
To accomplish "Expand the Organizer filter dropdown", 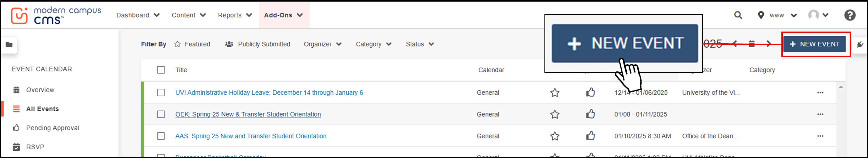I will tap(322, 44).
